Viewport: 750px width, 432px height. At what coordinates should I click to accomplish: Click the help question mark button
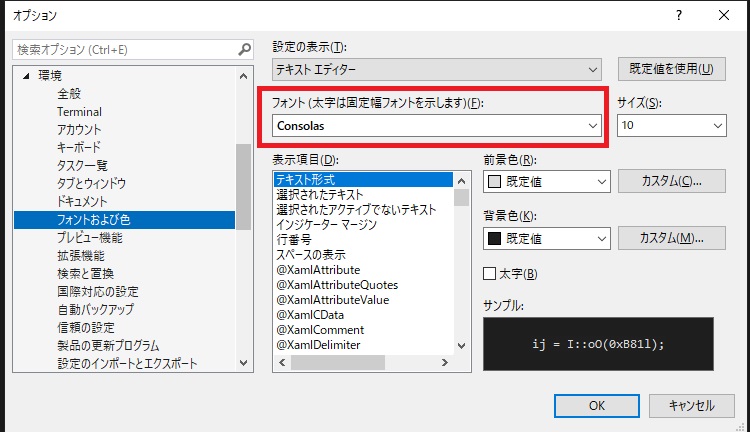click(x=679, y=15)
